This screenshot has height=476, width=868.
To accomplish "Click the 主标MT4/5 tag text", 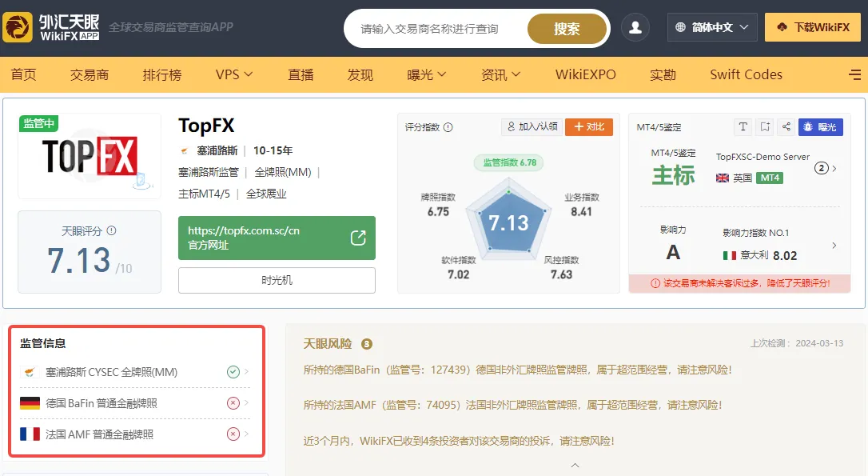I will [205, 194].
